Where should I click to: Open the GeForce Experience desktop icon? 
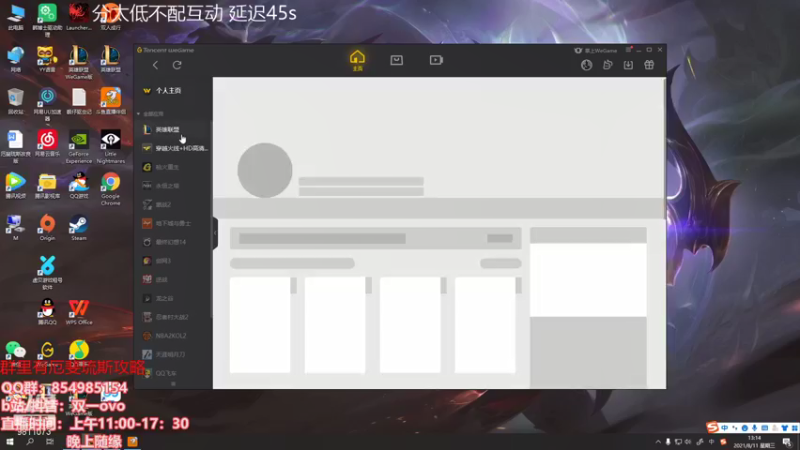(x=79, y=146)
